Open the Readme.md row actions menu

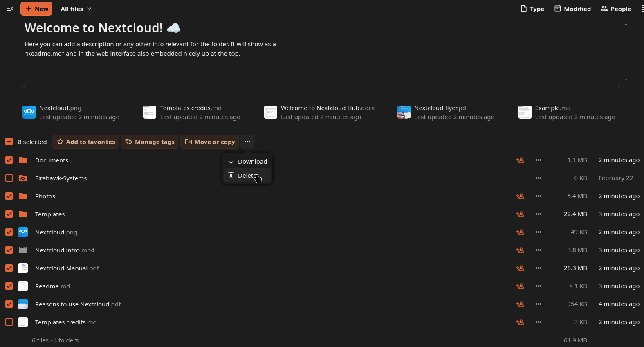pyautogui.click(x=539, y=286)
